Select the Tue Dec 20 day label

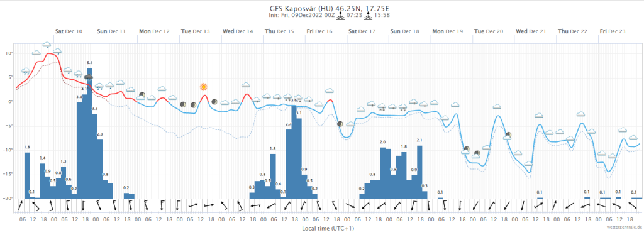(x=489, y=31)
